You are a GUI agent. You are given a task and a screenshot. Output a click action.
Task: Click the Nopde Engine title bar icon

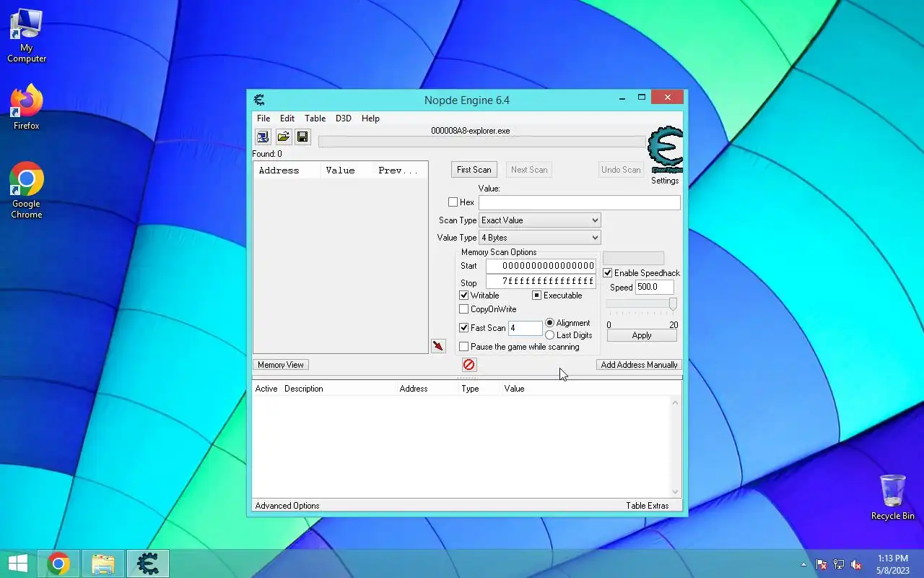259,100
